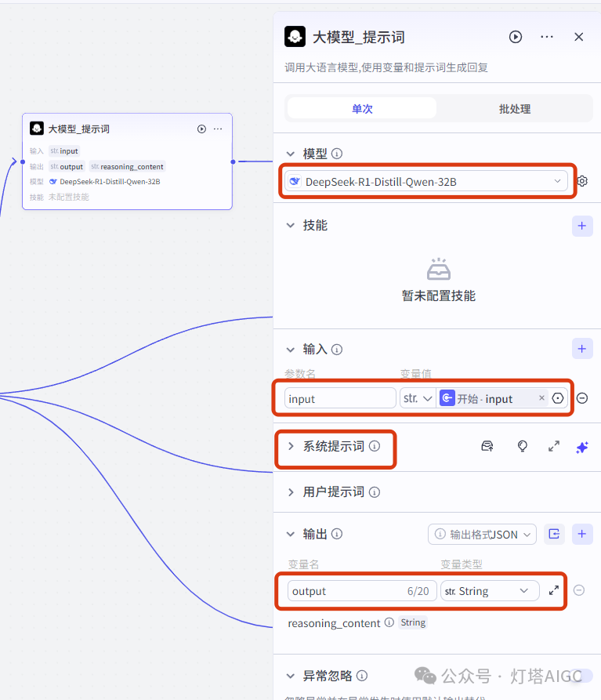Open model settings gear icon
601x700 pixels.
point(582,181)
